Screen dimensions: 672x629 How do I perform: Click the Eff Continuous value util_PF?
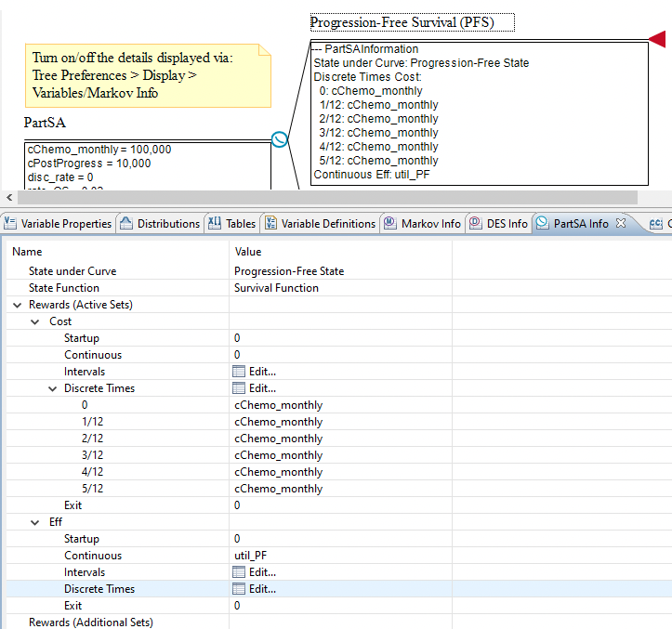click(256, 556)
